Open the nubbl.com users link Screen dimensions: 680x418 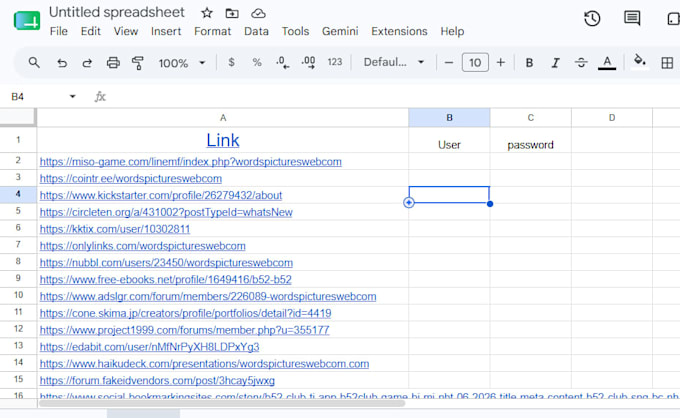click(x=166, y=263)
